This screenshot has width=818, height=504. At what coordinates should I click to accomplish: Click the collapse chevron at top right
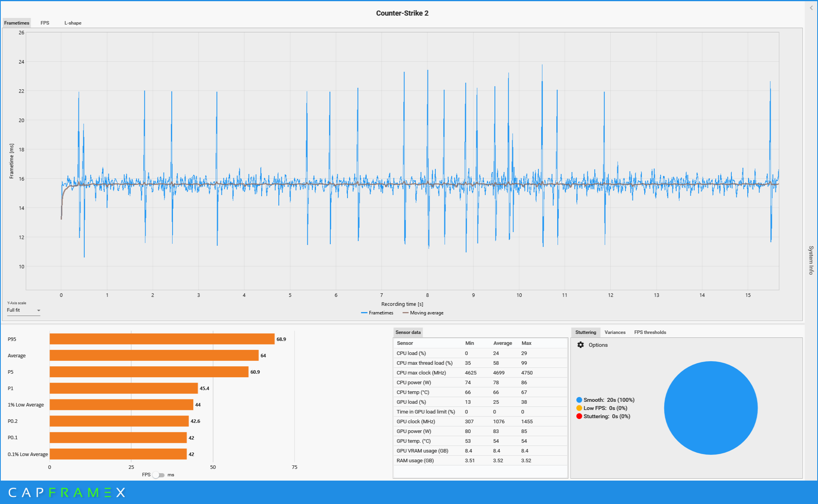[811, 8]
